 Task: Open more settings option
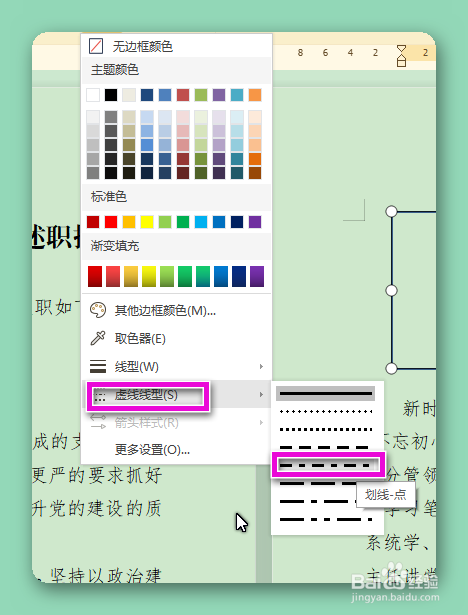176,449
